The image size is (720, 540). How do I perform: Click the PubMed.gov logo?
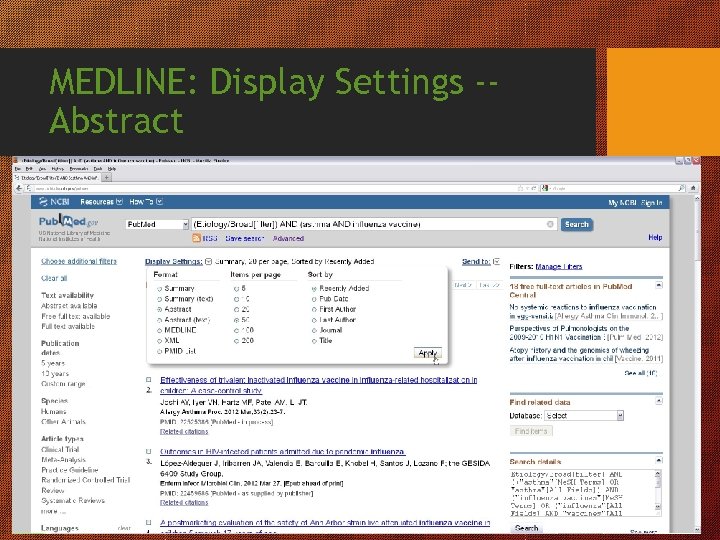click(x=68, y=222)
